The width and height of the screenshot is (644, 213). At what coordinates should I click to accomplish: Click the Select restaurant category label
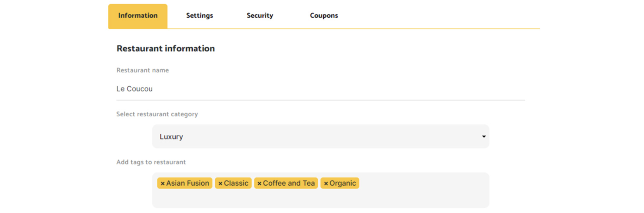pos(157,114)
